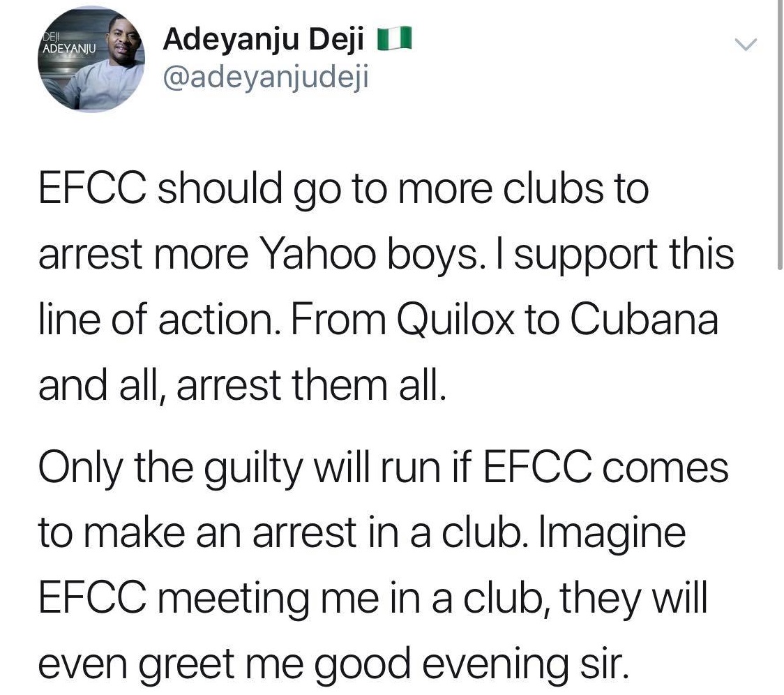784x695 pixels.
Task: Open the tweet options chevron menu
Action: pyautogui.click(x=746, y=45)
